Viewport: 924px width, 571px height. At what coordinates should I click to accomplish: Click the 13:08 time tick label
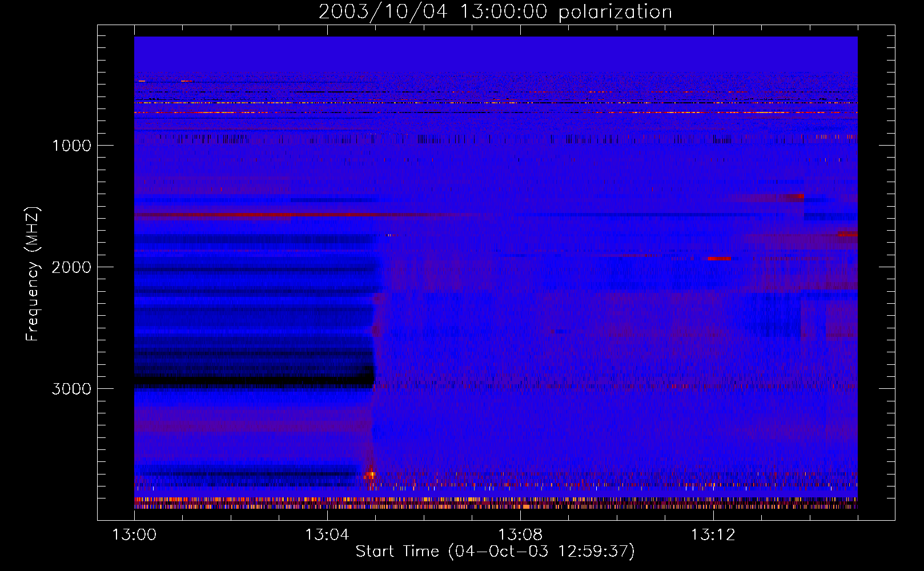[x=520, y=535]
